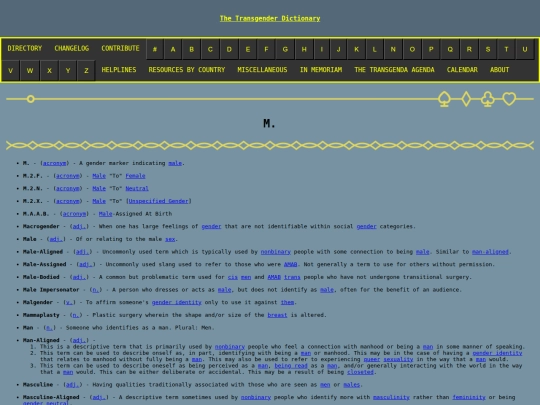Screen dimensions: 540x405
Task: Open femininity link in Masculine-Aligned entry
Action: (x=469, y=397)
